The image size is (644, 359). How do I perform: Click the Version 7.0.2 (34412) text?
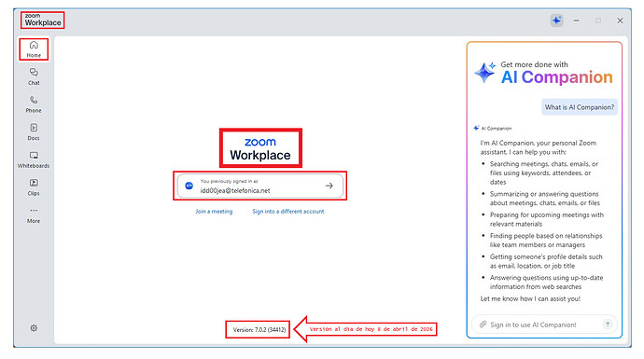[x=259, y=329]
